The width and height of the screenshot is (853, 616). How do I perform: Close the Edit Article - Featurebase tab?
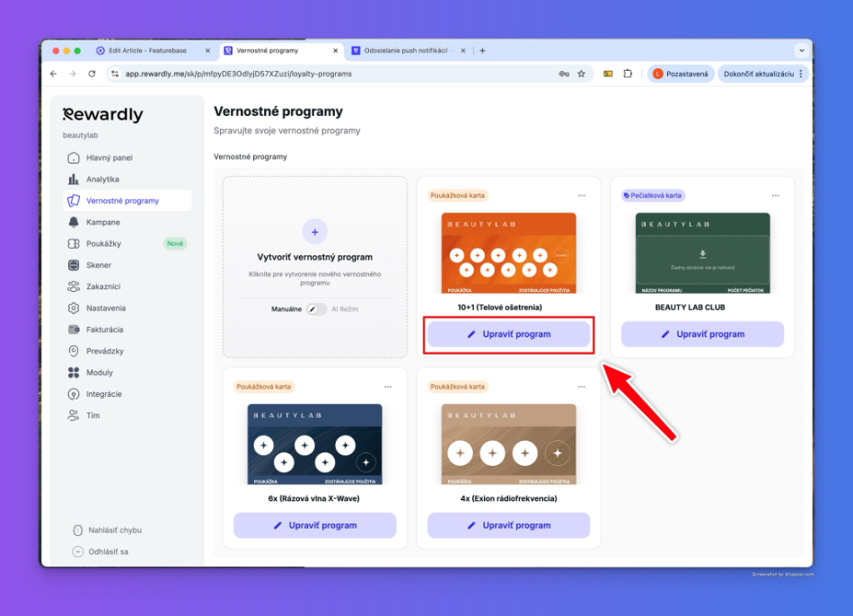[207, 50]
